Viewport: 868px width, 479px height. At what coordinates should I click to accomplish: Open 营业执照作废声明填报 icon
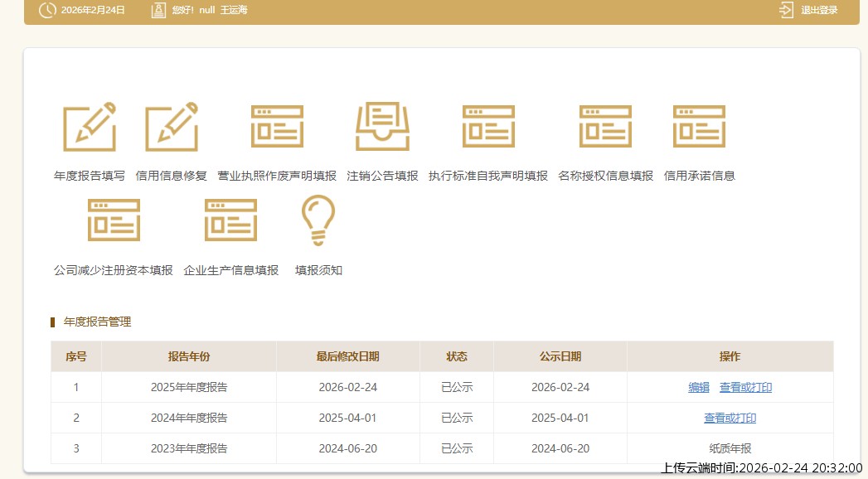pyautogui.click(x=277, y=127)
